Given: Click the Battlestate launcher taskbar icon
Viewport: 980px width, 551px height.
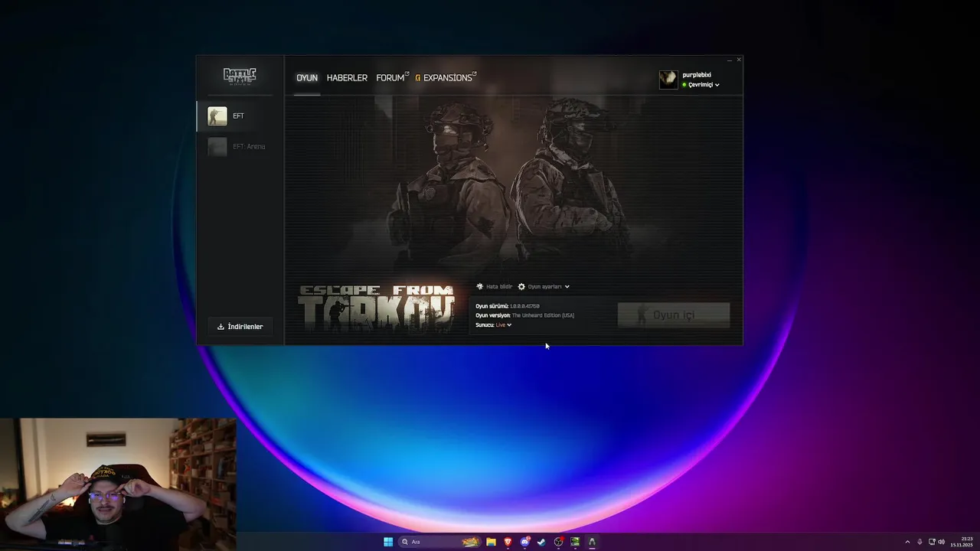Looking at the screenshot, I should (x=592, y=542).
